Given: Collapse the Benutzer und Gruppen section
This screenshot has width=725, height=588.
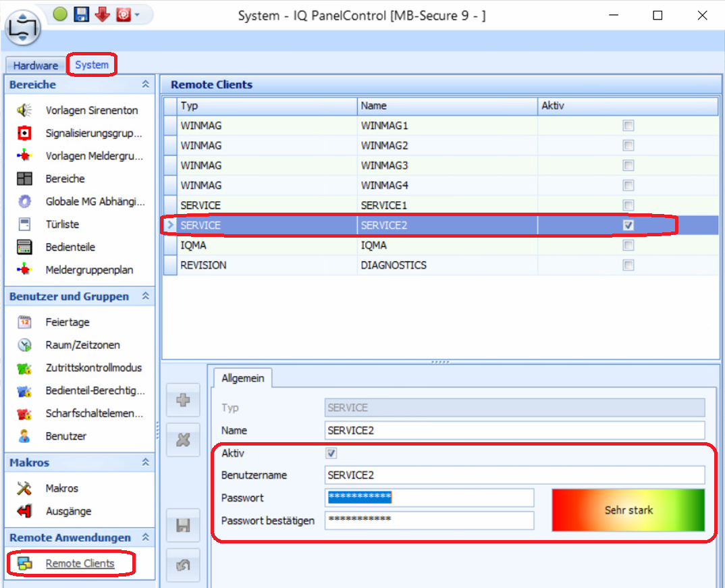Looking at the screenshot, I should (145, 296).
